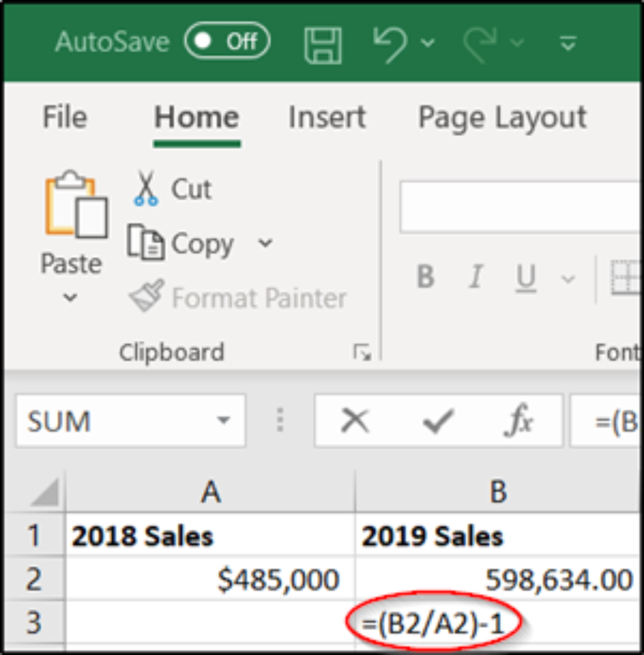Click the Paste clipboard icon

(x=75, y=206)
